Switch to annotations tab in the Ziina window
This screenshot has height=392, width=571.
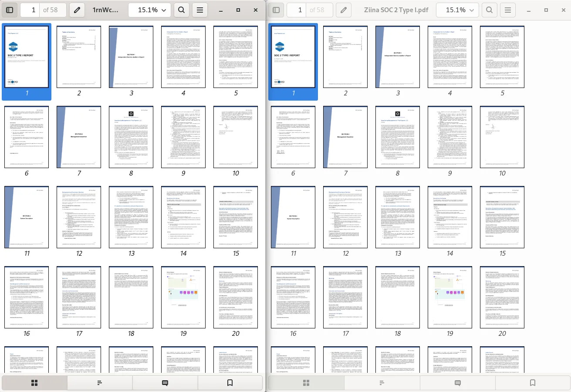[457, 383]
